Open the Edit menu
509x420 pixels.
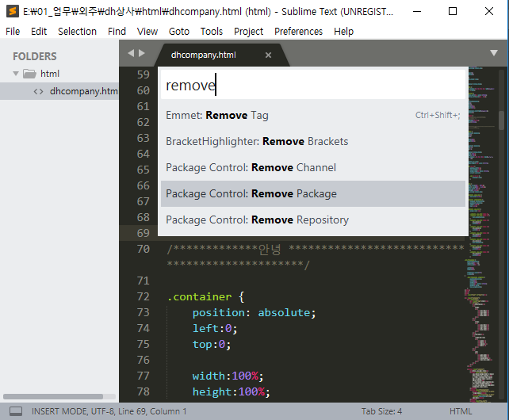point(39,31)
